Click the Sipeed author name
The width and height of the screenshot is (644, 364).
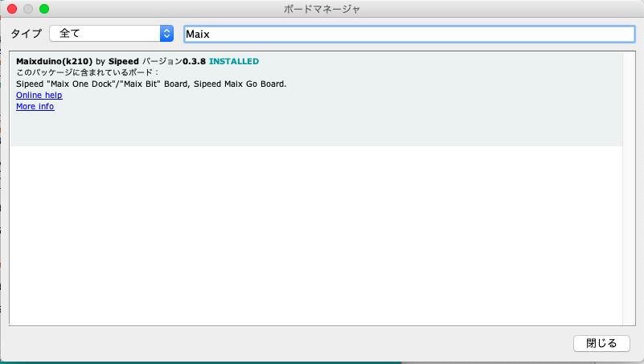coord(125,61)
